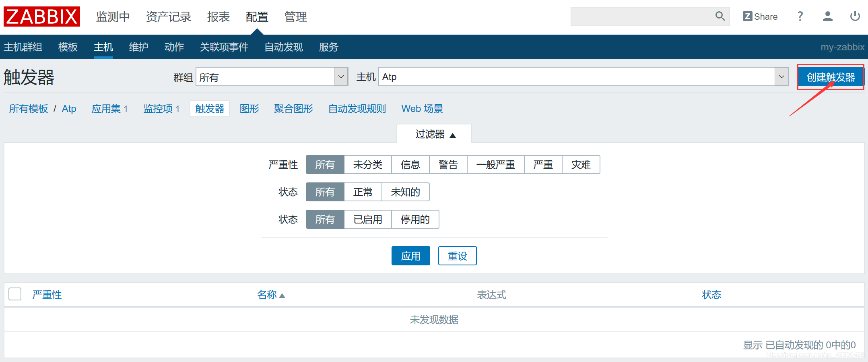Select state 正常
This screenshot has width=868, height=362.
(x=363, y=192)
